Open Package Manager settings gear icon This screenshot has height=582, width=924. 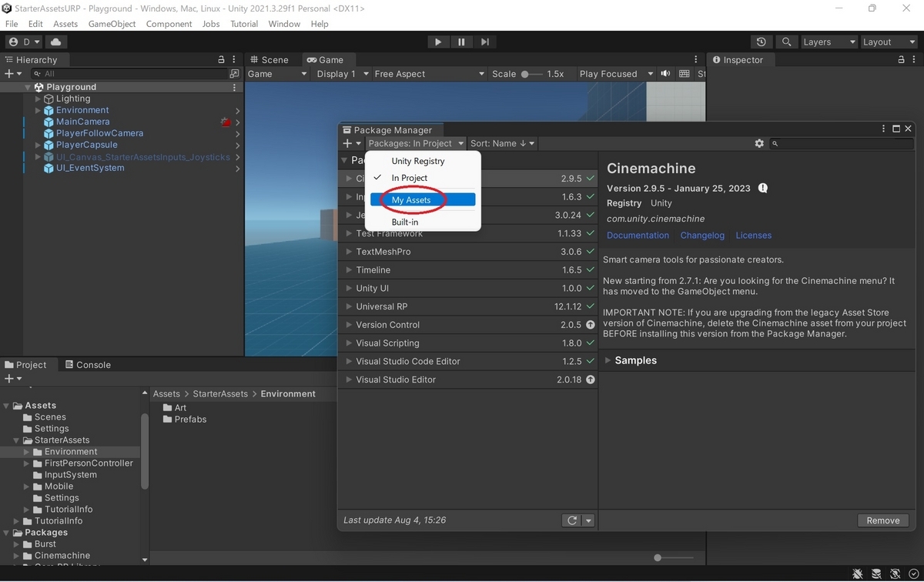click(x=759, y=143)
